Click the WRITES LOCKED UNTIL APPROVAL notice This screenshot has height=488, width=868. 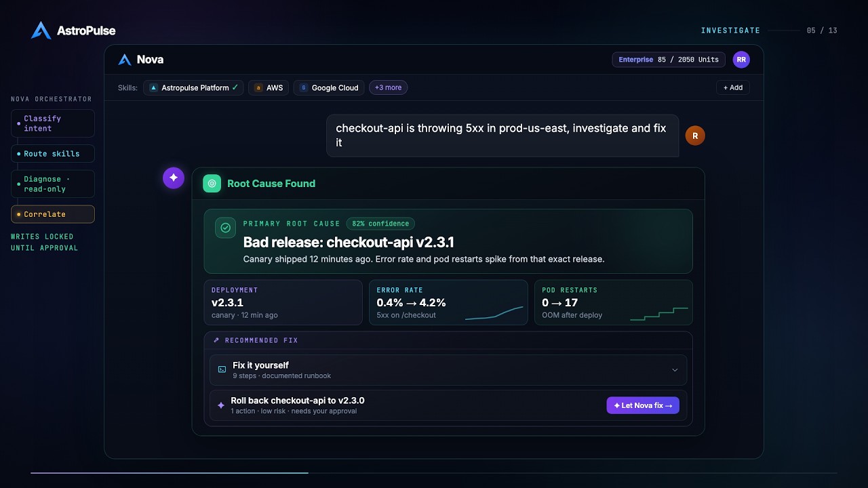[44, 242]
